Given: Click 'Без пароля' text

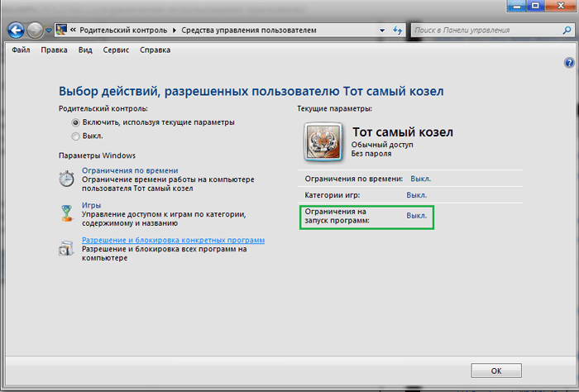Looking at the screenshot, I should click(371, 154).
